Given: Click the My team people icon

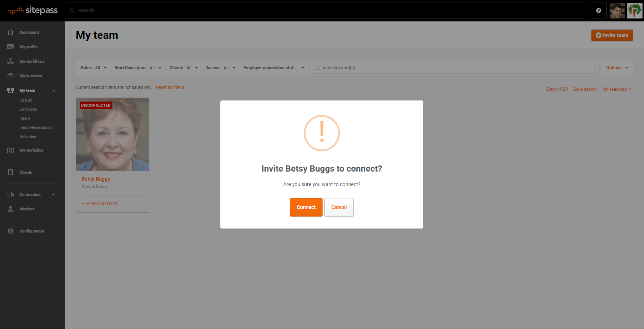Looking at the screenshot, I should 11,90.
